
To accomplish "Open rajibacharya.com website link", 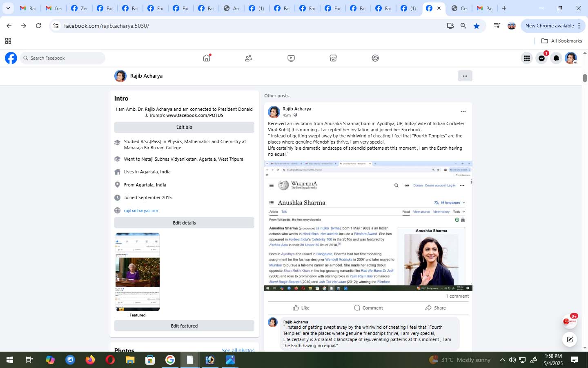I will tap(141, 211).
